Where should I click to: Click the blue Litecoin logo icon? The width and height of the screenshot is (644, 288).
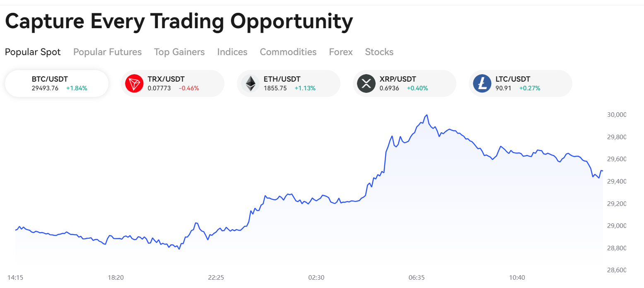pos(482,83)
